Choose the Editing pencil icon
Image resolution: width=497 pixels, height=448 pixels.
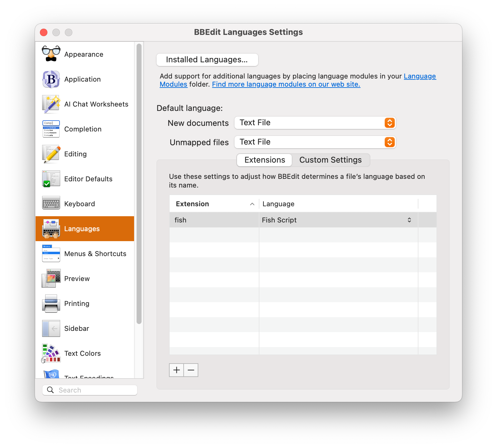51,154
